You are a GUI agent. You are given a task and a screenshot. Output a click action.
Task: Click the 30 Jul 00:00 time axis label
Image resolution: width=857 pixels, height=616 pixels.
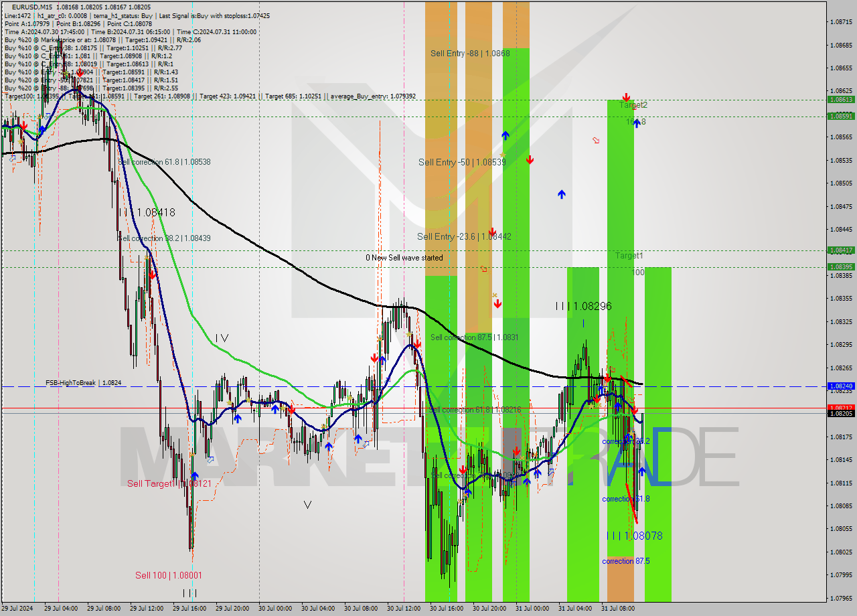point(276,609)
